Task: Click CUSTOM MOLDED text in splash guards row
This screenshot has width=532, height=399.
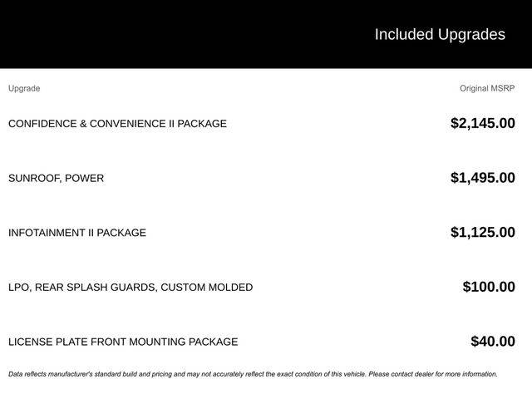Action: click(x=207, y=288)
